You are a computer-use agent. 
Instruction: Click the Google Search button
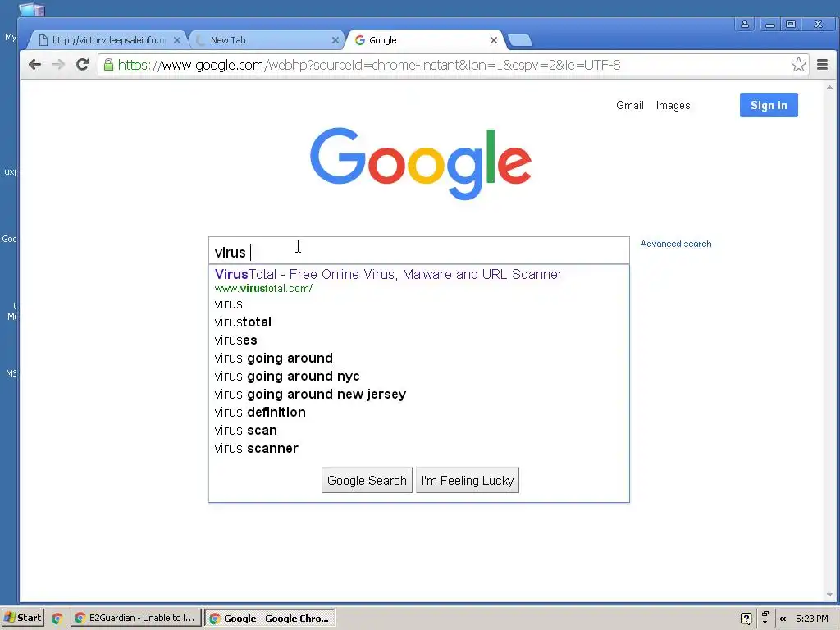[x=367, y=480]
